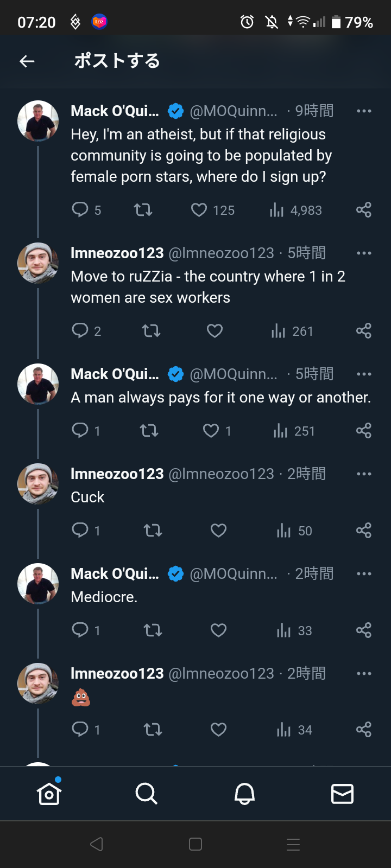
Task: Like the poop emoji reply
Action: pos(218,730)
